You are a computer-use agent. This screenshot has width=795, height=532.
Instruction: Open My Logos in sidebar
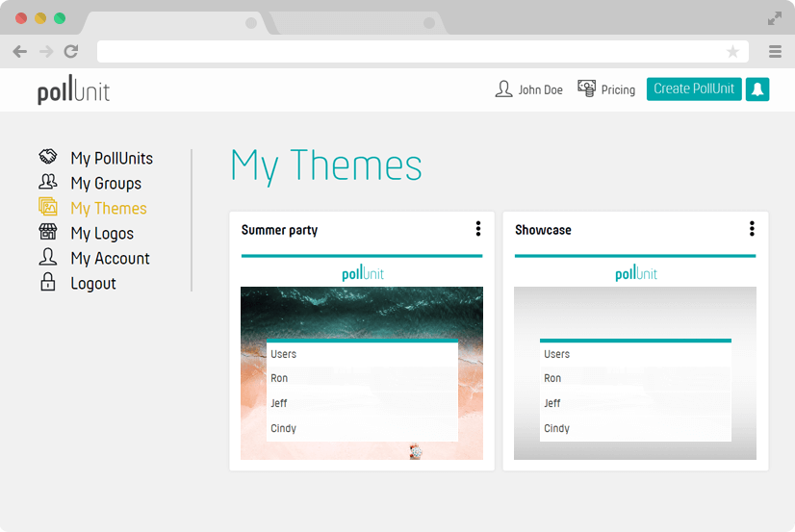pos(102,234)
